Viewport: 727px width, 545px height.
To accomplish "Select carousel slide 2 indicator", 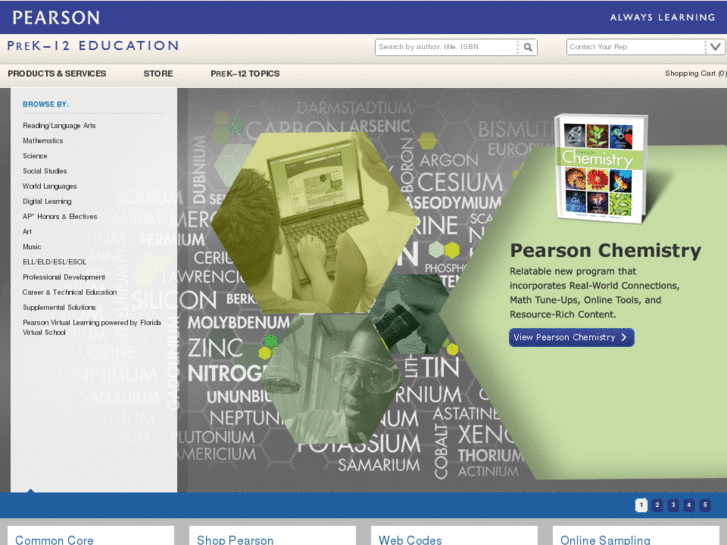I will pyautogui.click(x=657, y=505).
